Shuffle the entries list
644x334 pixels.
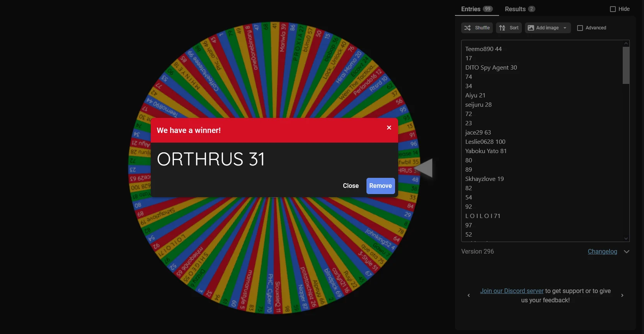click(x=477, y=28)
